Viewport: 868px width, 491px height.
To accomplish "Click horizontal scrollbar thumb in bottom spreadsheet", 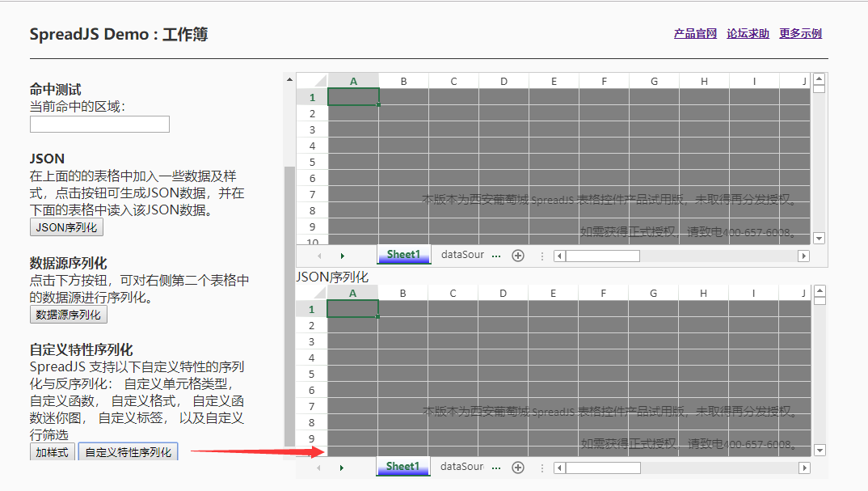I will click(x=603, y=468).
